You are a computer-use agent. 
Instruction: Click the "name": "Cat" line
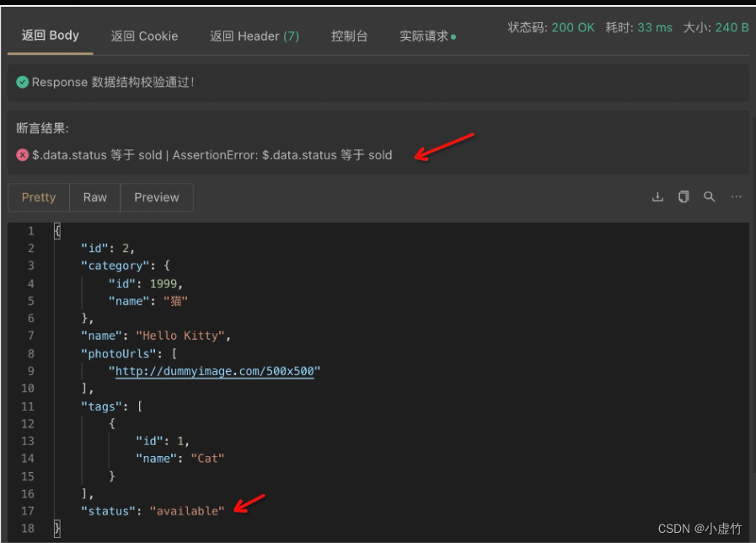coord(180,458)
